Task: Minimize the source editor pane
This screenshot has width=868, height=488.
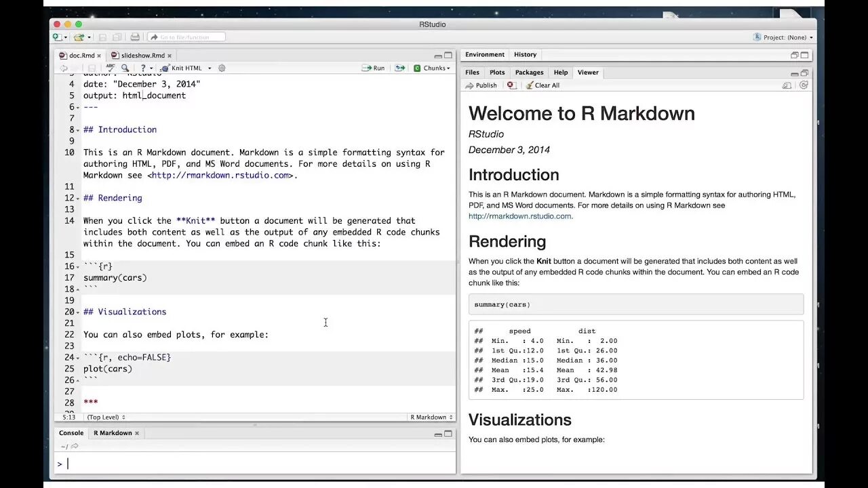Action: tap(438, 56)
